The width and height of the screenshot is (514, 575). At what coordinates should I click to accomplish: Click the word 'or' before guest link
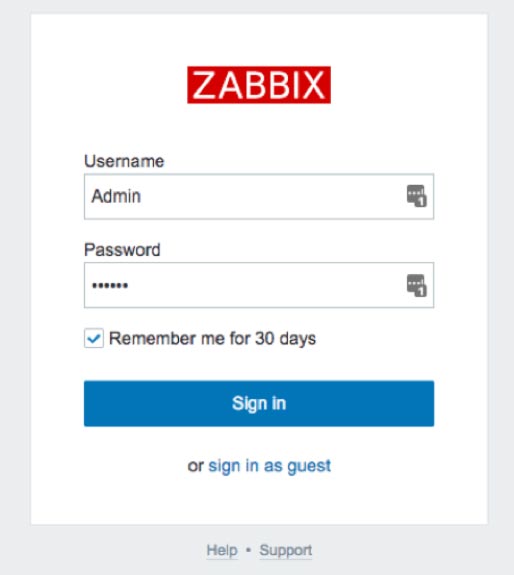point(195,466)
